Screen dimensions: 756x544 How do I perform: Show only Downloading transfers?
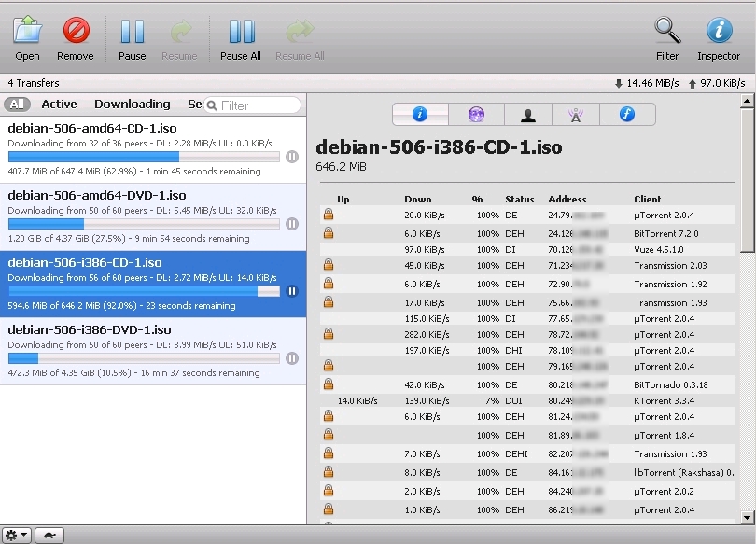(132, 105)
